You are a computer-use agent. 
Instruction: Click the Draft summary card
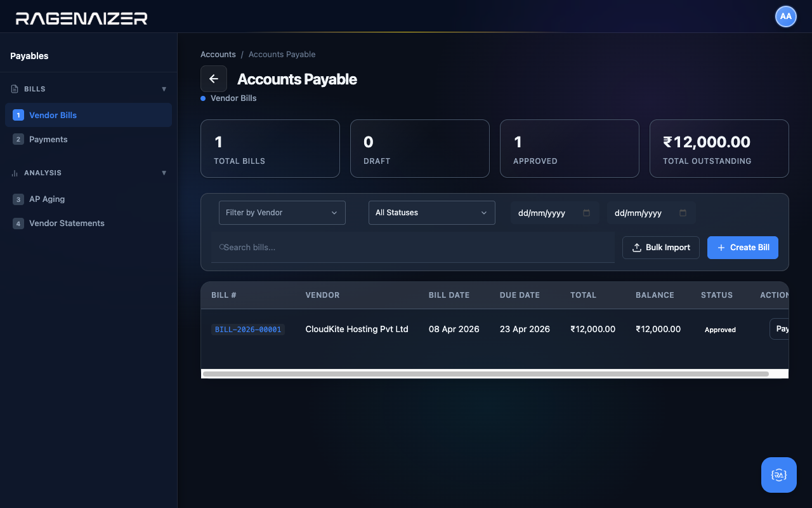point(420,149)
